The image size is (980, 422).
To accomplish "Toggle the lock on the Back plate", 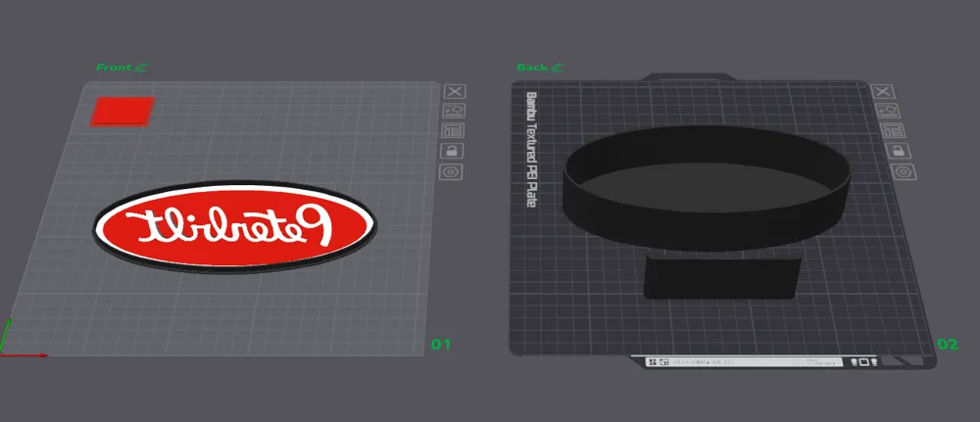I will pyautogui.click(x=899, y=151).
